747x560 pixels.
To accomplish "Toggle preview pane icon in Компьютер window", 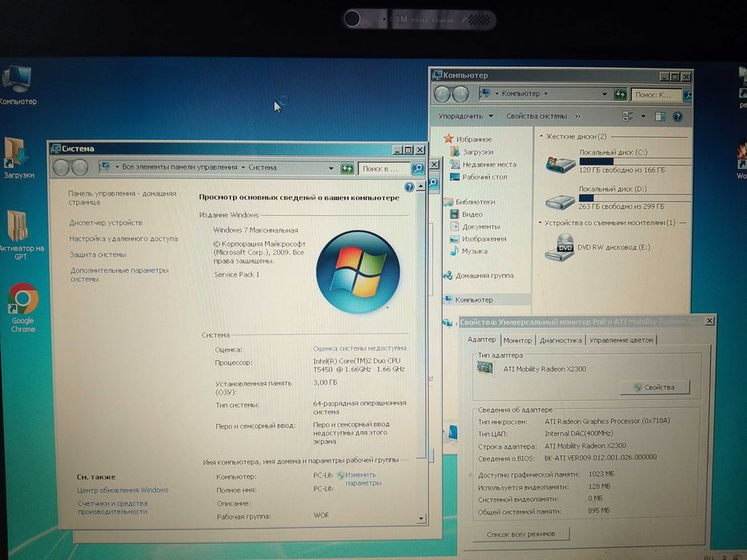I will pos(660,116).
